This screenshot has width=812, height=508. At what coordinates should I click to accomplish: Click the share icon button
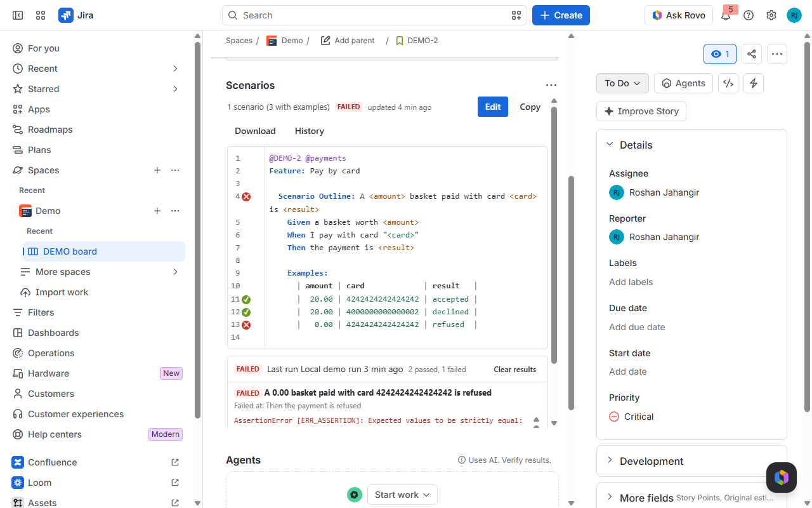[752, 54]
